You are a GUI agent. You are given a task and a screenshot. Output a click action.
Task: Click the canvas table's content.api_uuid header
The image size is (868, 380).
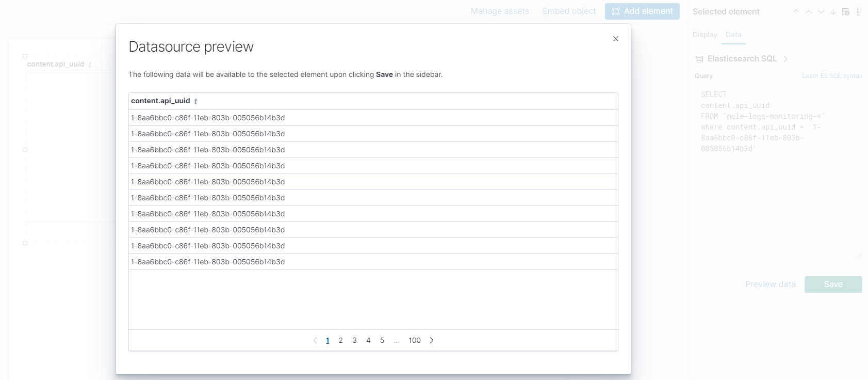point(56,65)
